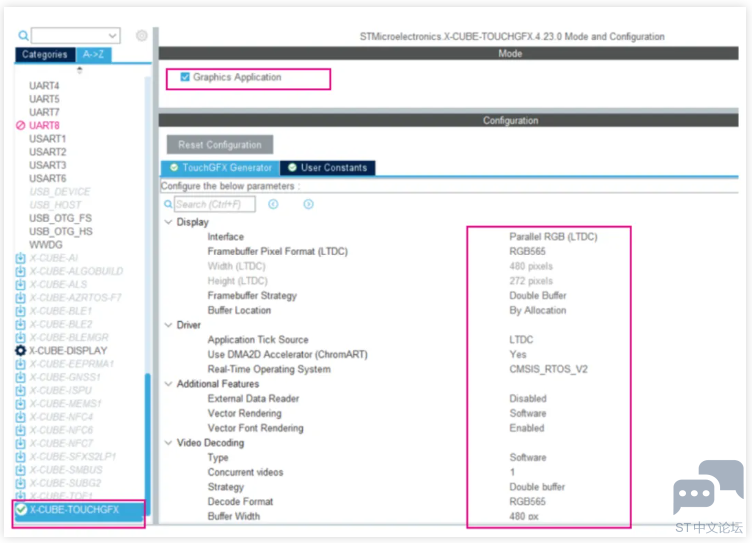Click the X-CUBE-NFC4 download icon
This screenshot has height=543, width=752.
pyautogui.click(x=21, y=417)
